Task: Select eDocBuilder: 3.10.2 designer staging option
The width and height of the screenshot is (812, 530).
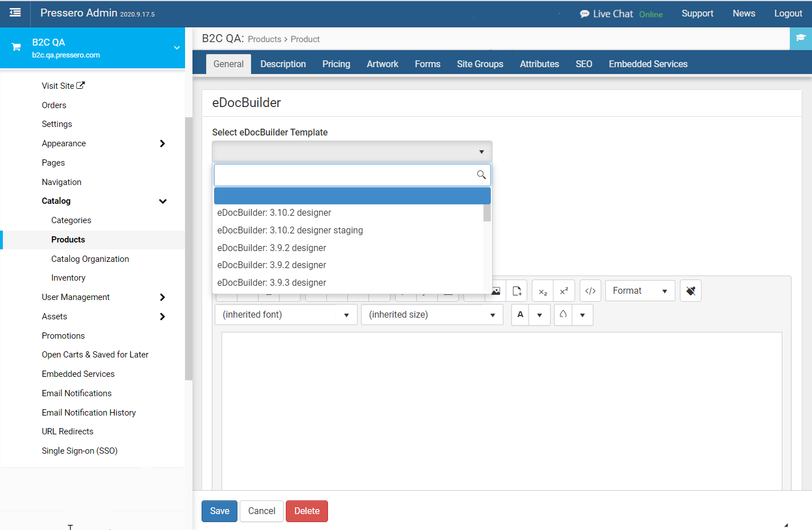Action: click(x=348, y=230)
